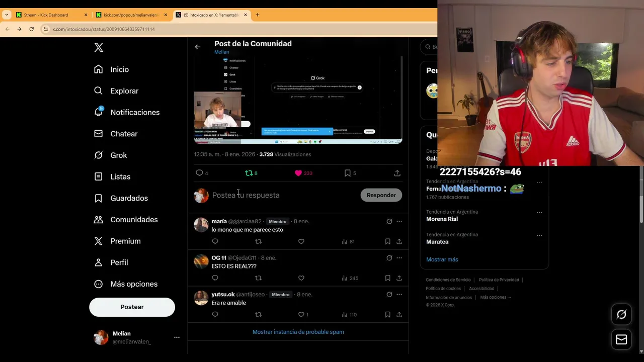The width and height of the screenshot is (644, 362).
Task: Reload the page in browser
Action: 31,29
